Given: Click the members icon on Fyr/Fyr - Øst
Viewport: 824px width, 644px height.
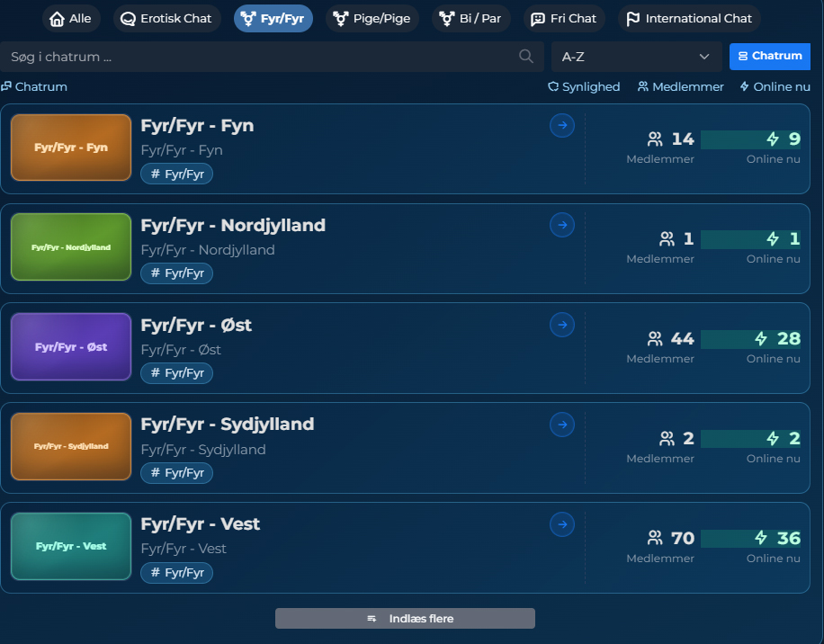Looking at the screenshot, I should 656,338.
